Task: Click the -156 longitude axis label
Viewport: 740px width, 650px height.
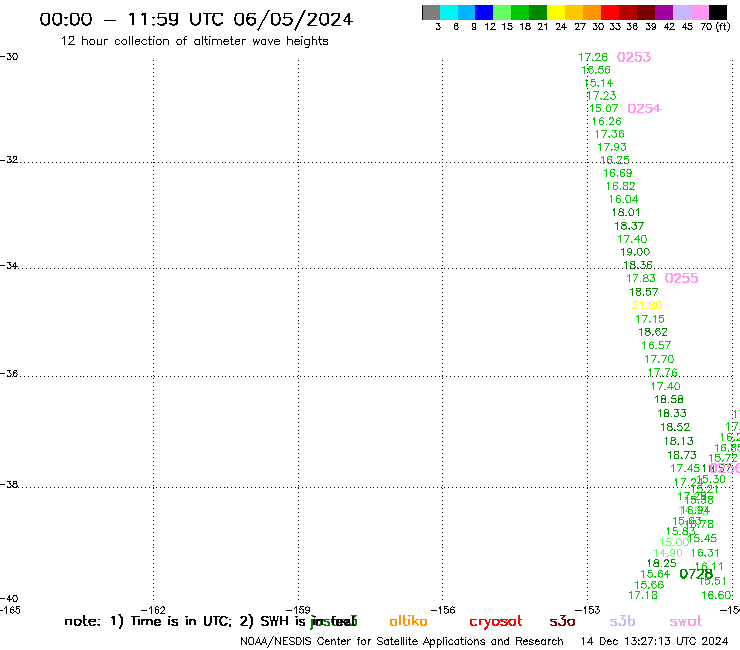Action: point(443,610)
